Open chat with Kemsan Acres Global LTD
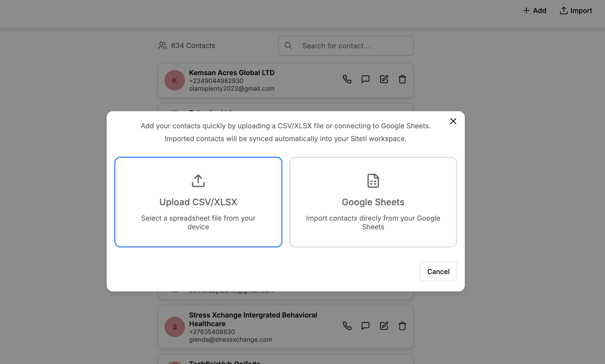 coord(365,79)
